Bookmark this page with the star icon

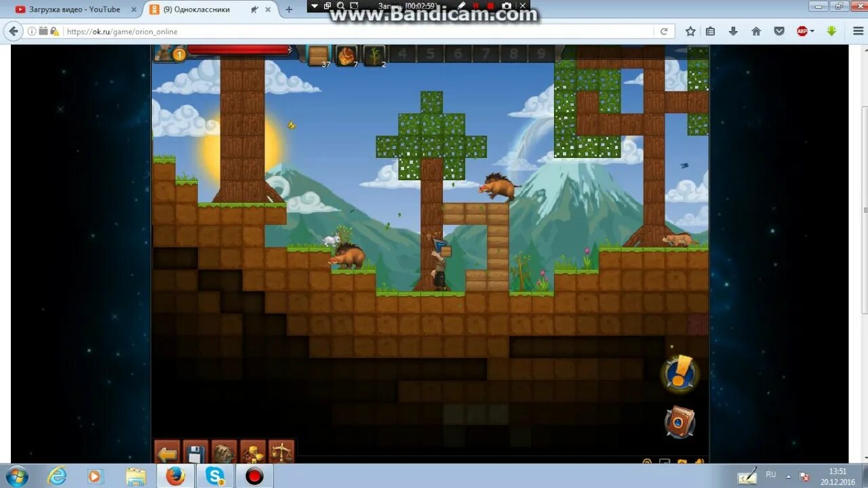pyautogui.click(x=690, y=31)
